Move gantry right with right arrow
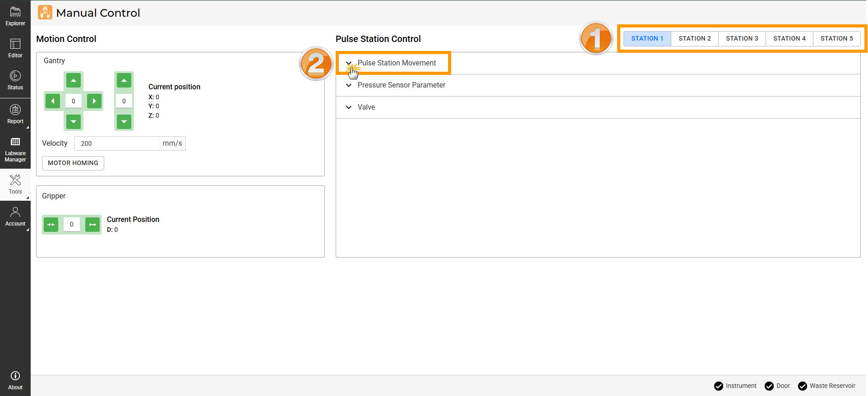 pyautogui.click(x=94, y=101)
